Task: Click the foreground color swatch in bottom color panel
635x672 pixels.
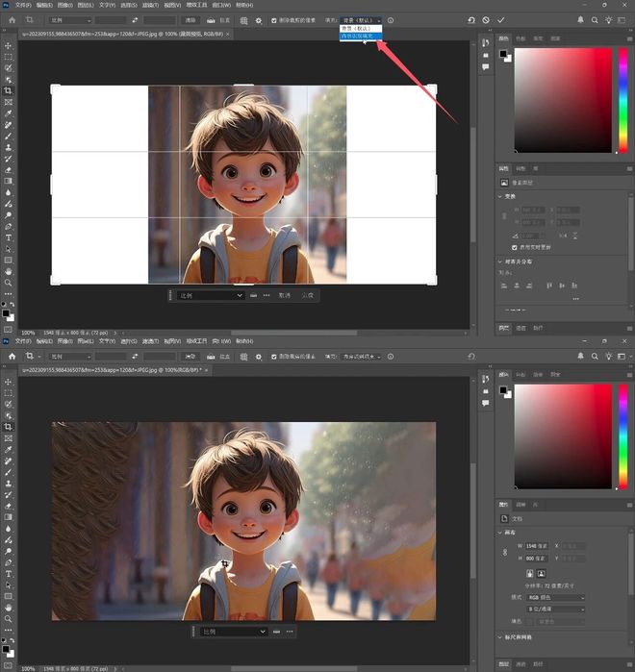Action: click(x=503, y=390)
